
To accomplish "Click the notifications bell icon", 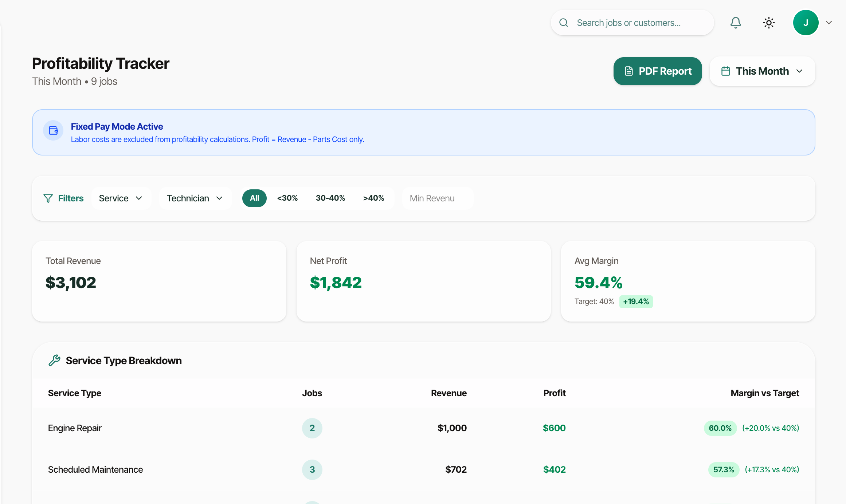I will pos(736,23).
